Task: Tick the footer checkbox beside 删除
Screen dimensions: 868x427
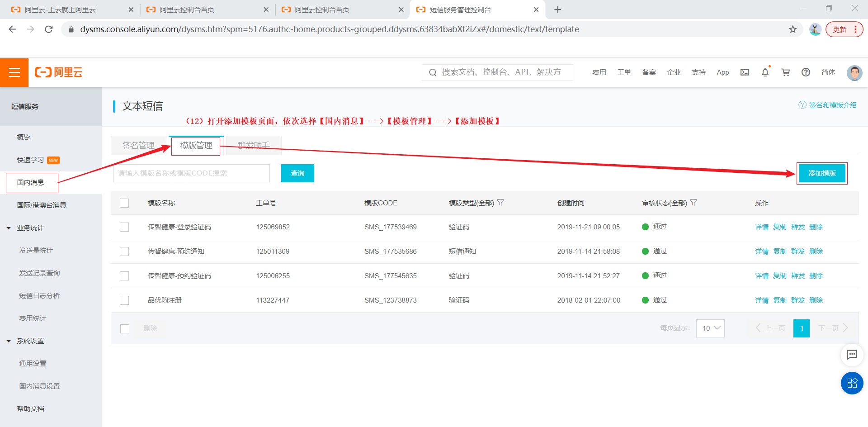Action: click(125, 329)
